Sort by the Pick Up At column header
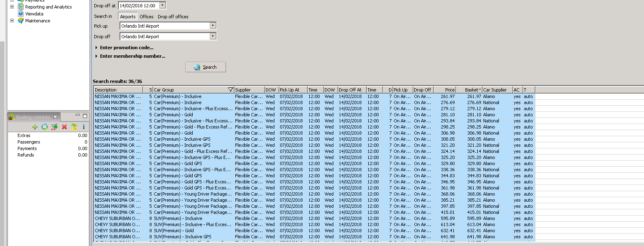 pos(293,90)
